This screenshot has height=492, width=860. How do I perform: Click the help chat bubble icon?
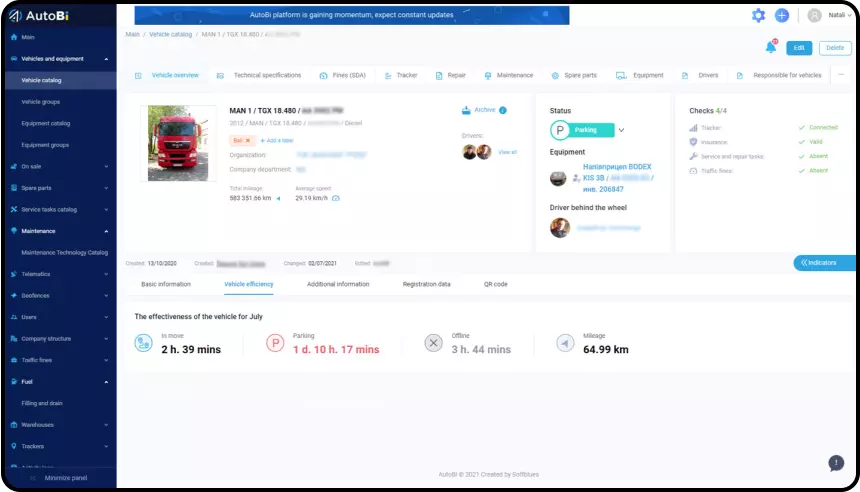pyautogui.click(x=836, y=463)
